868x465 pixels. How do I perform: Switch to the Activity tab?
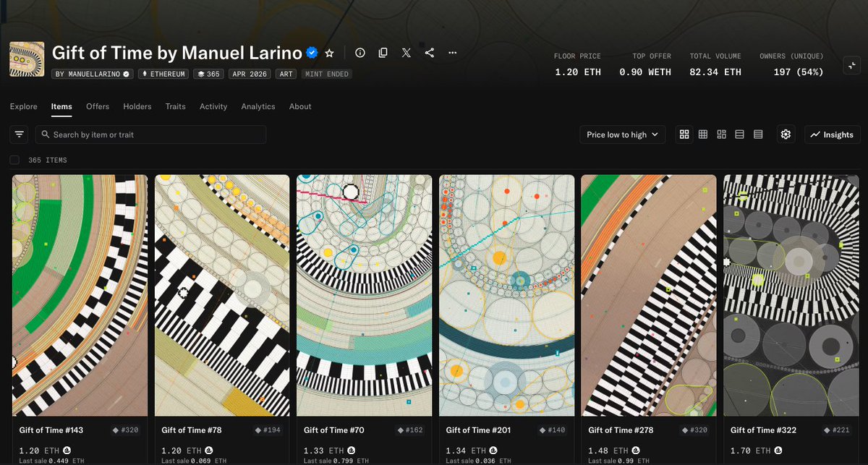tap(213, 106)
